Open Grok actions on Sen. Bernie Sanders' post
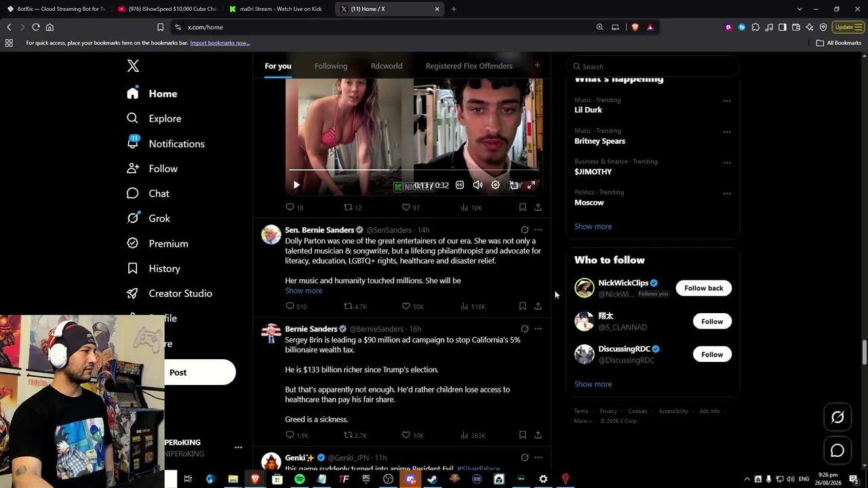This screenshot has width=868, height=488. click(x=525, y=230)
